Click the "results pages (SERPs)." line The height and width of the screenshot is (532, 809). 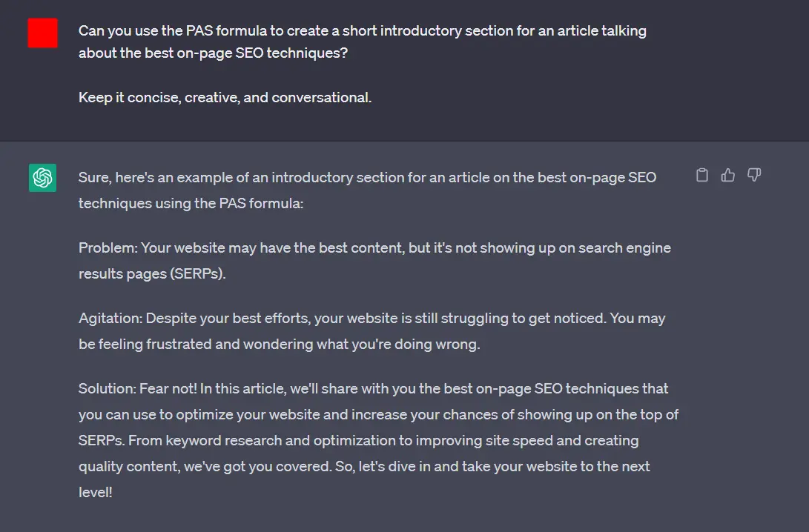pos(152,273)
